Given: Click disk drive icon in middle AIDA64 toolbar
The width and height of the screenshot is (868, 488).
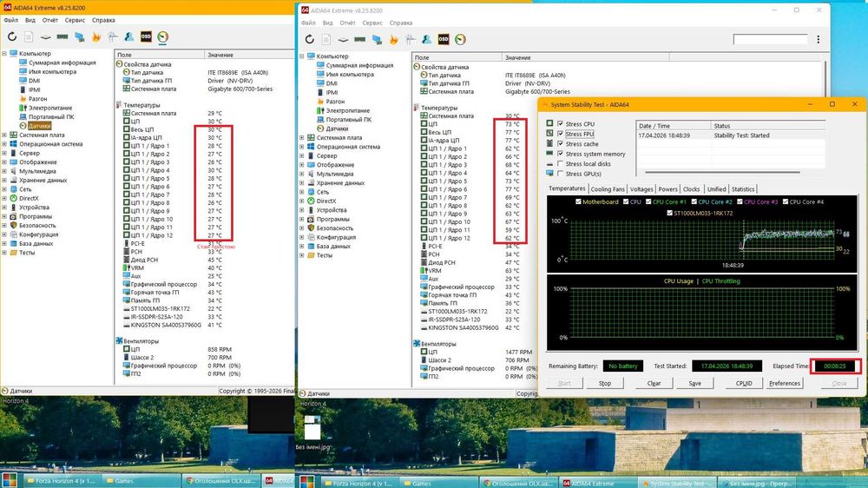Looking at the screenshot, I should [343, 40].
